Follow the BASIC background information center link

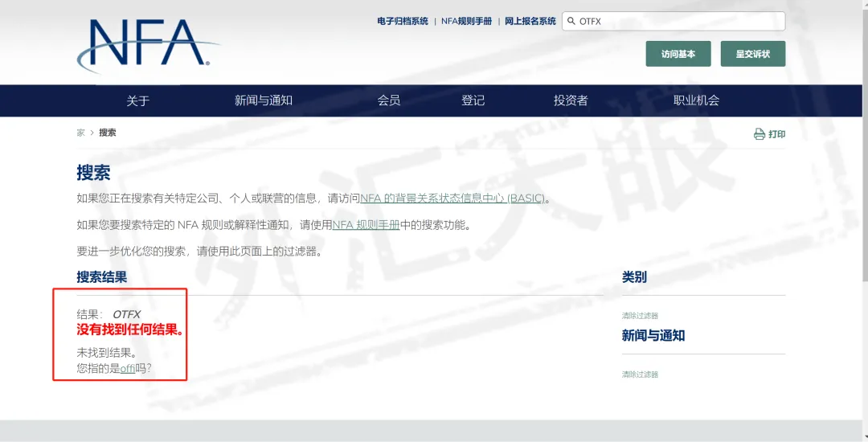452,198
